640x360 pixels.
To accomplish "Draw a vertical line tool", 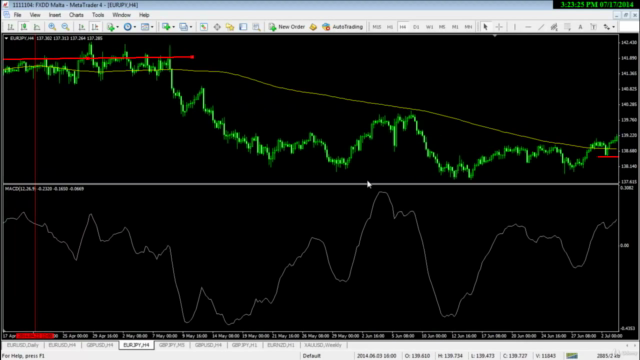I will 515,27.
